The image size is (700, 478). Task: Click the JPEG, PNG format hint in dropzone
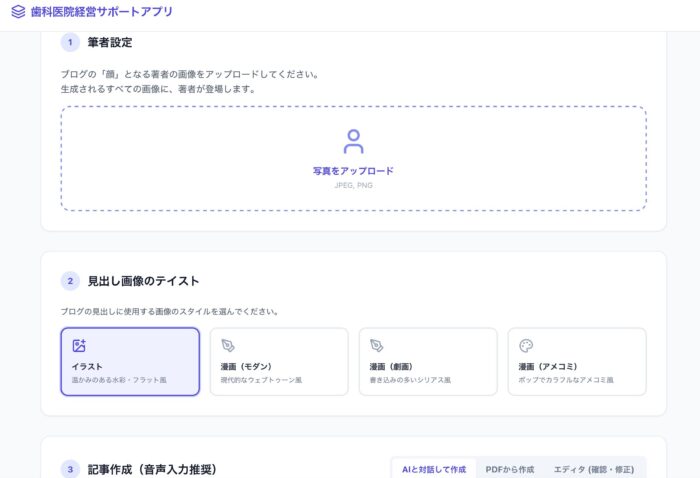(353, 185)
